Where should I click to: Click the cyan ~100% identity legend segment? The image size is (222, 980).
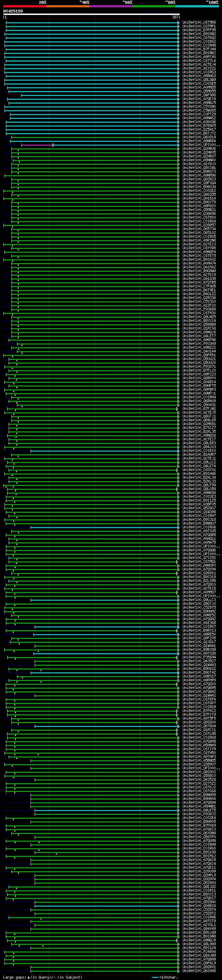tap(197, 6)
